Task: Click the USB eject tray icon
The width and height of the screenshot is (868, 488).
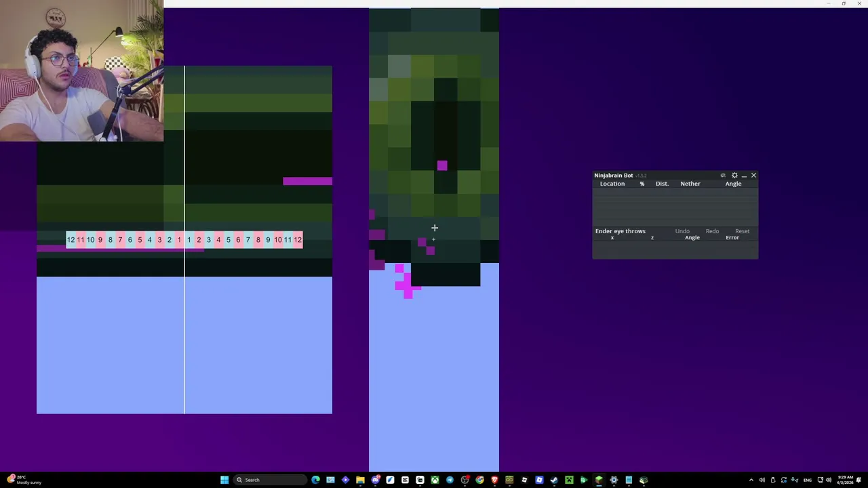Action: pyautogui.click(x=773, y=480)
